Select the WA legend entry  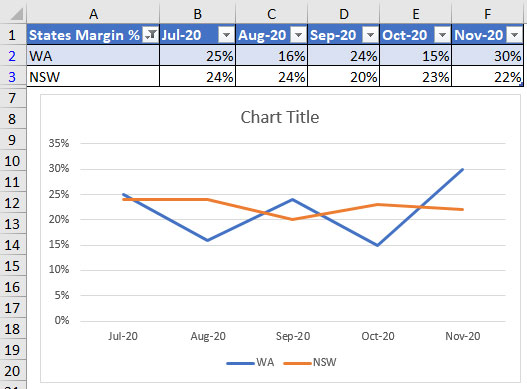250,362
